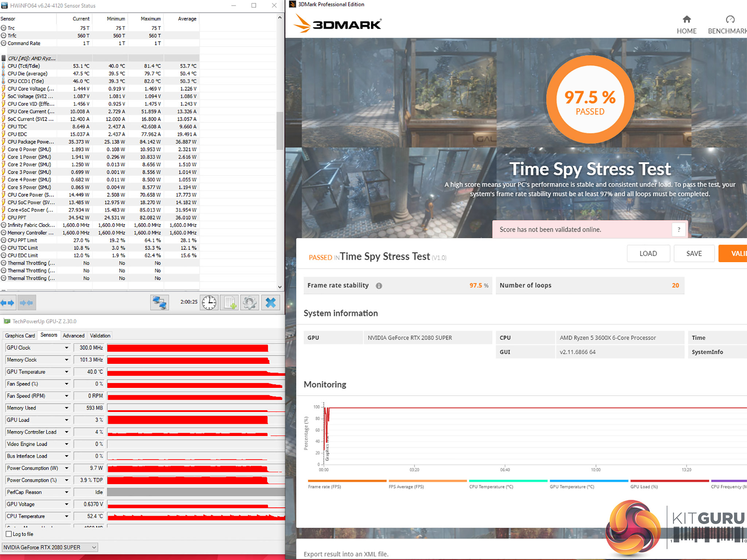
Task: Open the PerfCap Reason dropdown arrow
Action: click(66, 492)
